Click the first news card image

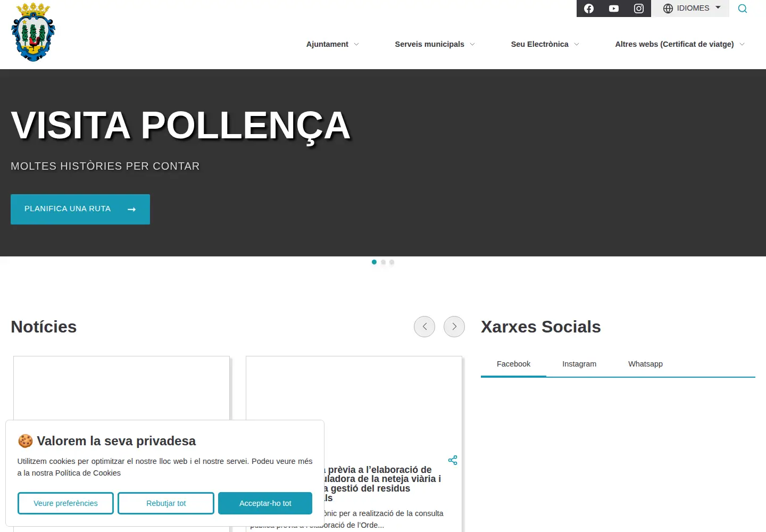point(121,388)
